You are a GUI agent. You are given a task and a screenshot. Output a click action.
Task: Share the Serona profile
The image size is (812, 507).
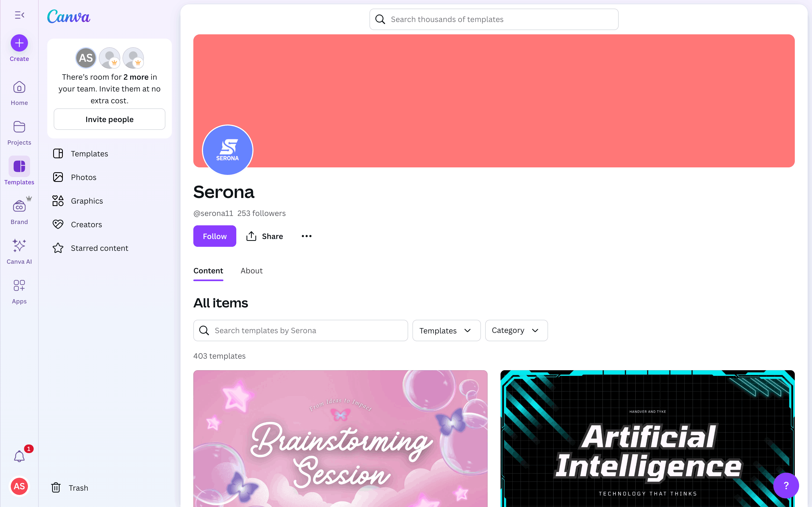click(x=264, y=236)
